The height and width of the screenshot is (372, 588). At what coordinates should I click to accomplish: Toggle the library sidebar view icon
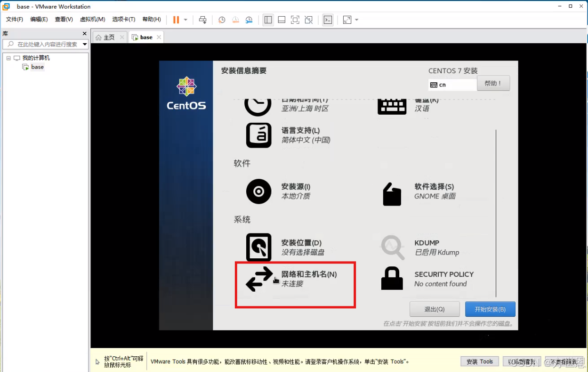268,20
